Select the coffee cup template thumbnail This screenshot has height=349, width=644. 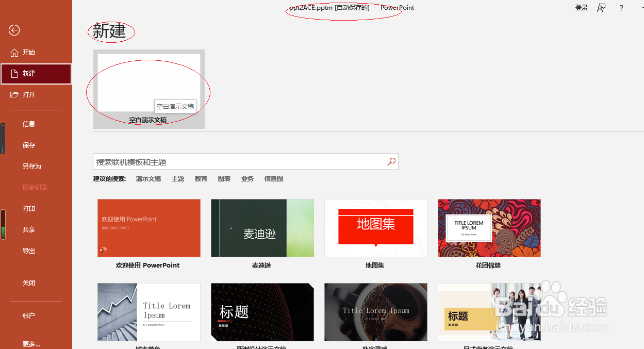[x=376, y=312]
